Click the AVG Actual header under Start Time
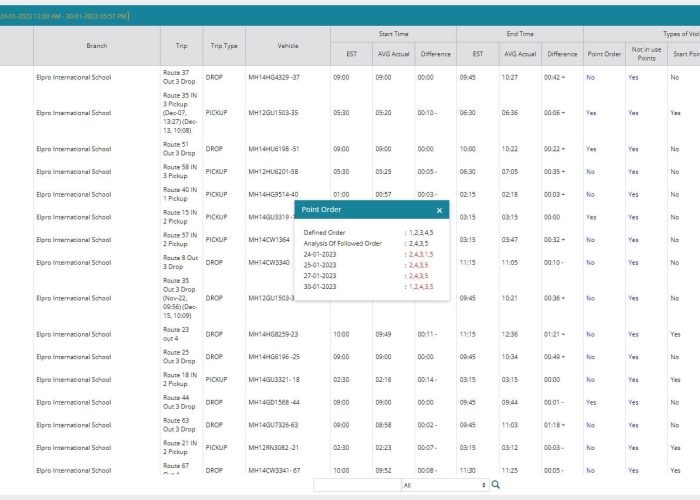700x500 pixels. (393, 54)
